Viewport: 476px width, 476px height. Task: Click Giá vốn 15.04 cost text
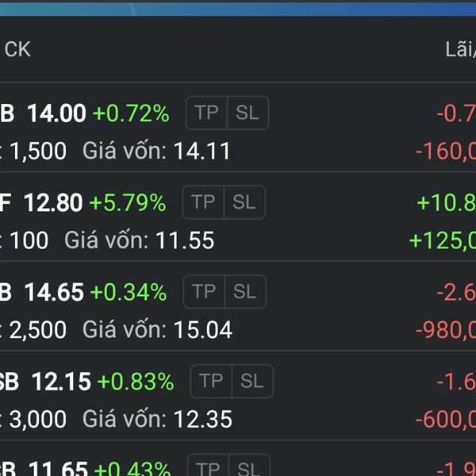[157, 330]
